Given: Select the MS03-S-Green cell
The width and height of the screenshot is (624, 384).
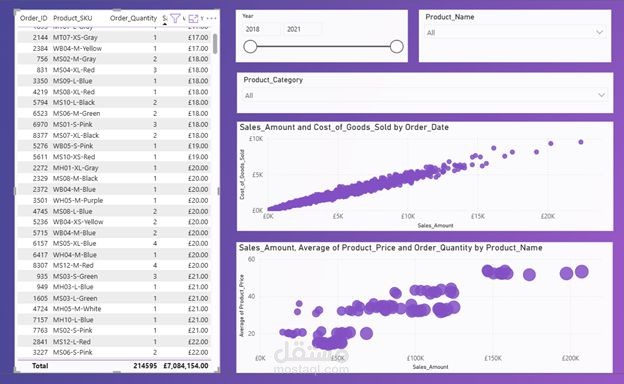Looking at the screenshot, I should 75,276.
